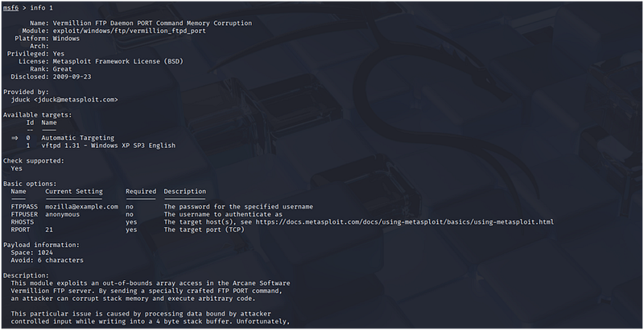Viewport: 644px width, 330px height.
Task: Click the Privileged value 'Yes'
Action: pos(59,54)
